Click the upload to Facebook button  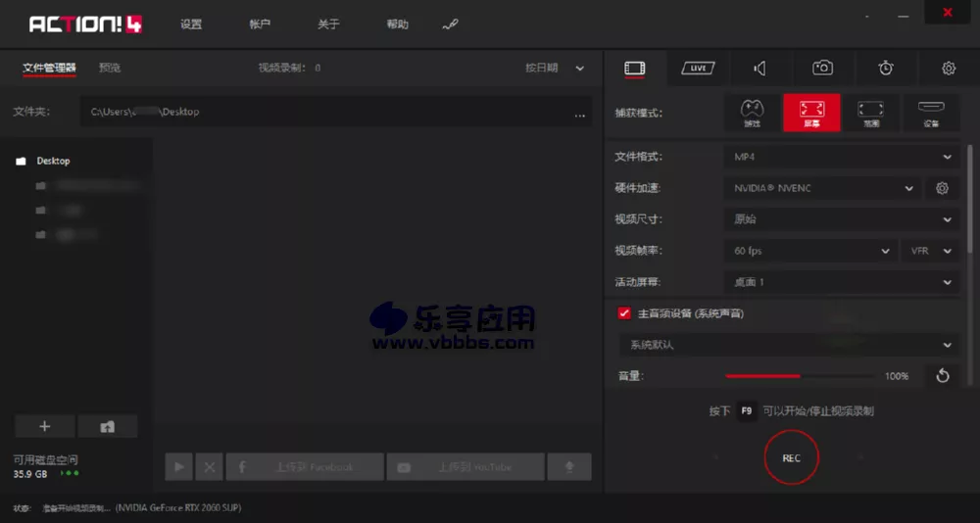(x=305, y=467)
